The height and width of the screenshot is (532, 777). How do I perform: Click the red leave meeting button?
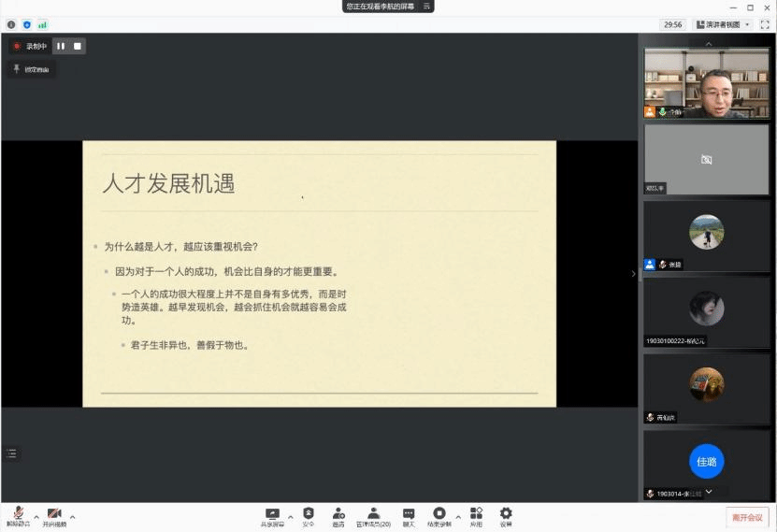(x=747, y=517)
